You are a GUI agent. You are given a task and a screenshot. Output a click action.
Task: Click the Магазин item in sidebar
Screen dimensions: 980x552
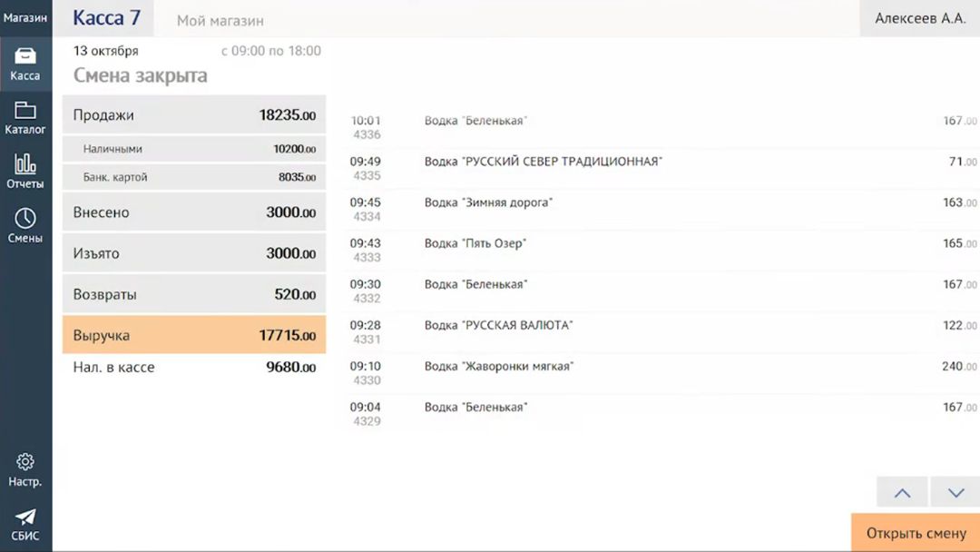25,18
